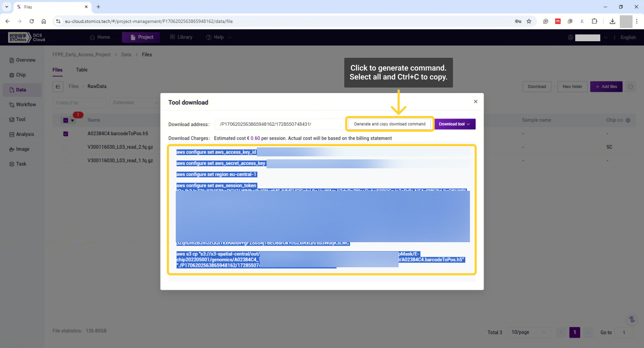Select V300116030_L03_read_2.fq.gz checkbox
644x348 pixels.
pos(66,147)
